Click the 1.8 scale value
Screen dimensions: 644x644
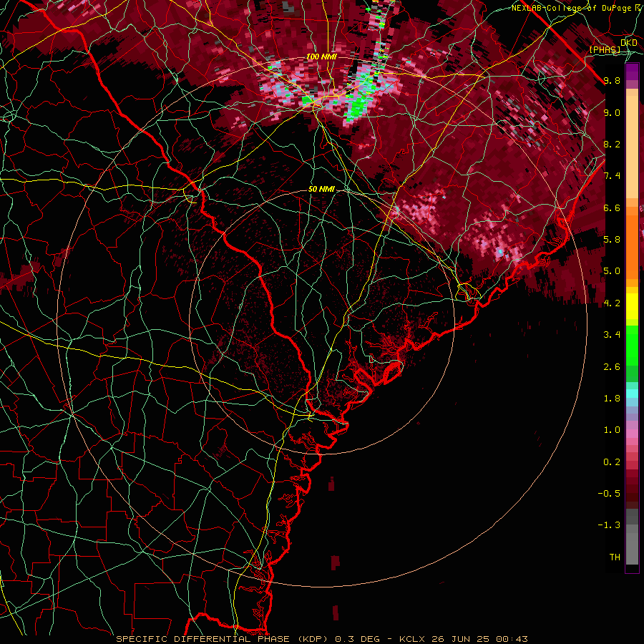point(612,399)
